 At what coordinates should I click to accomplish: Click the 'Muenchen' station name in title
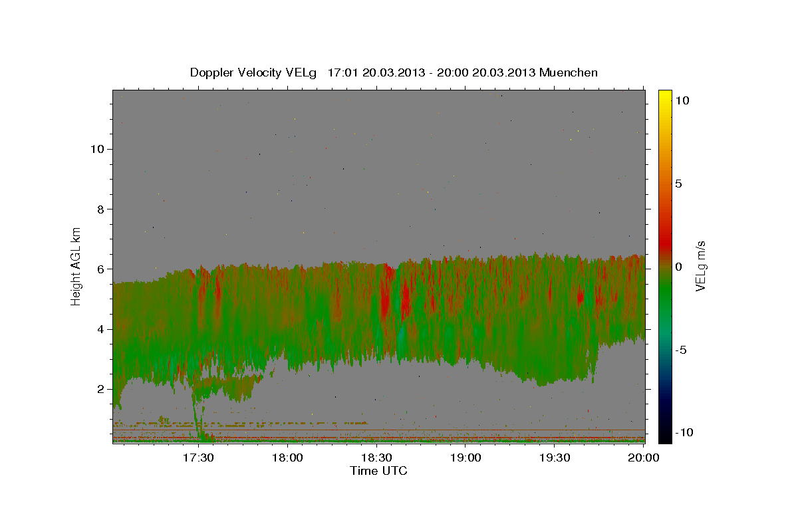click(x=569, y=72)
